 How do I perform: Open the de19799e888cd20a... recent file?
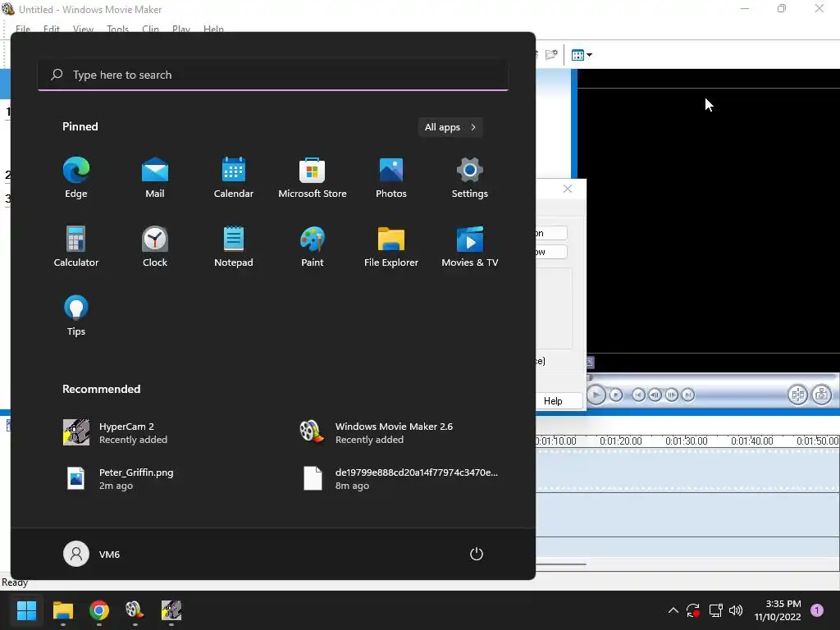[x=399, y=479]
